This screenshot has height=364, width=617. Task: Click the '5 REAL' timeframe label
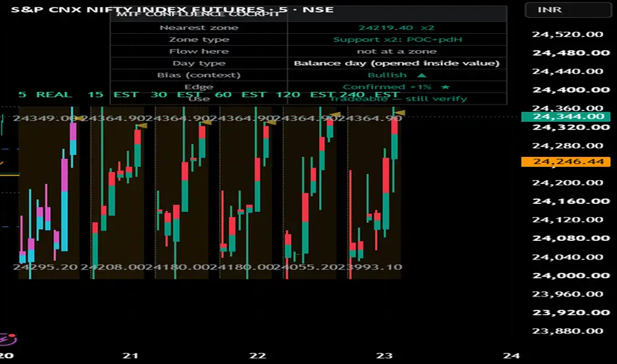point(45,95)
